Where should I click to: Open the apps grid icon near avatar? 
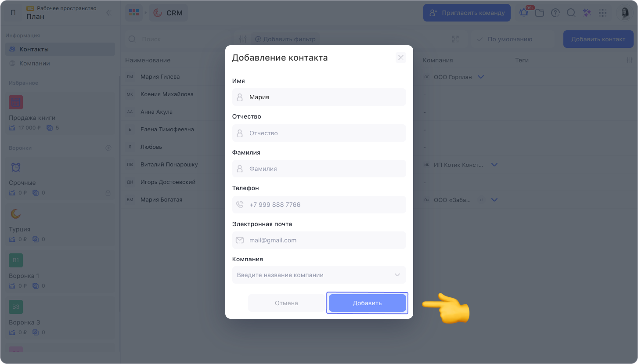[602, 13]
